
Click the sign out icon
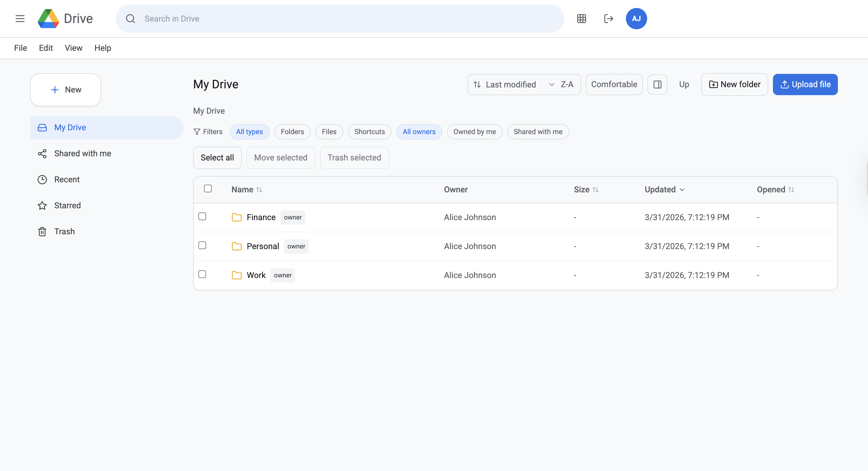[608, 19]
